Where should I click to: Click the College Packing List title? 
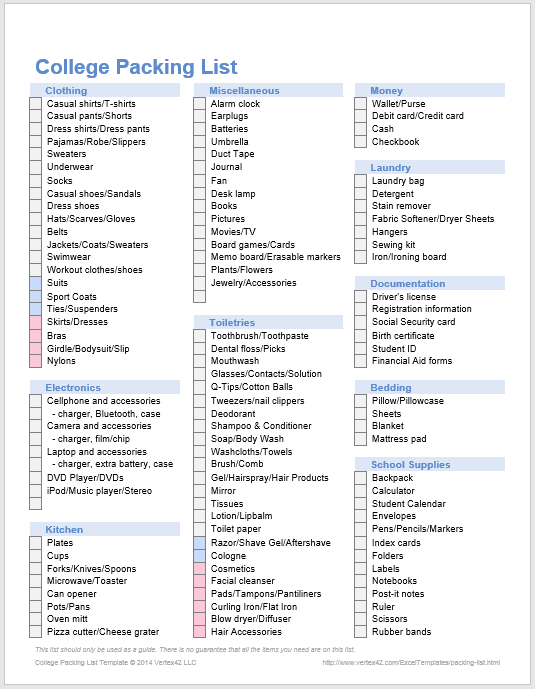[x=136, y=67]
